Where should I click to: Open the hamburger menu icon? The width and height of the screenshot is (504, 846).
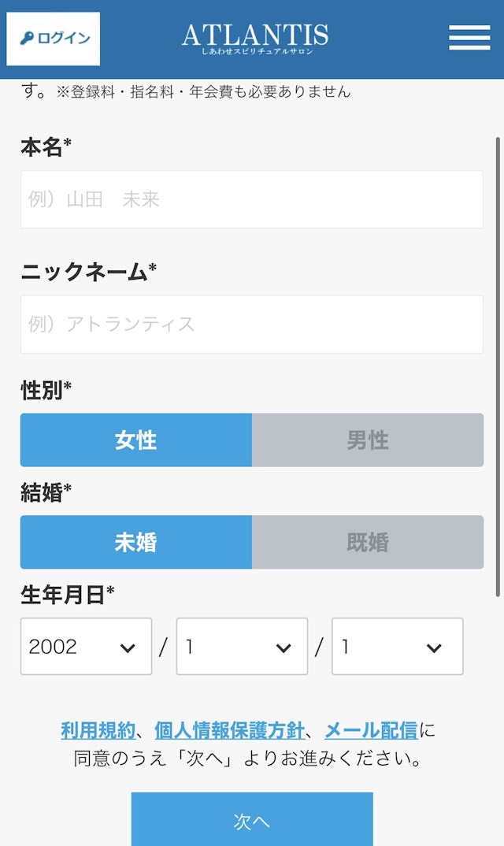[x=469, y=38]
